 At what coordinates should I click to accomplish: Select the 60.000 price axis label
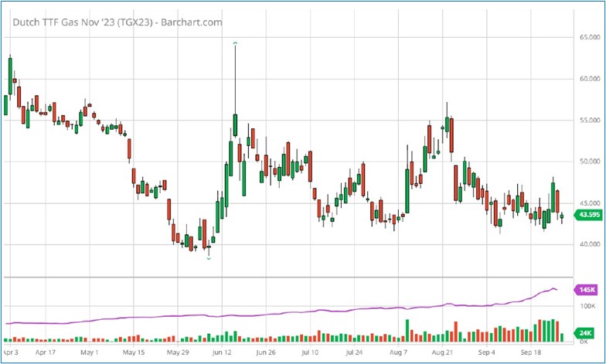(x=589, y=79)
